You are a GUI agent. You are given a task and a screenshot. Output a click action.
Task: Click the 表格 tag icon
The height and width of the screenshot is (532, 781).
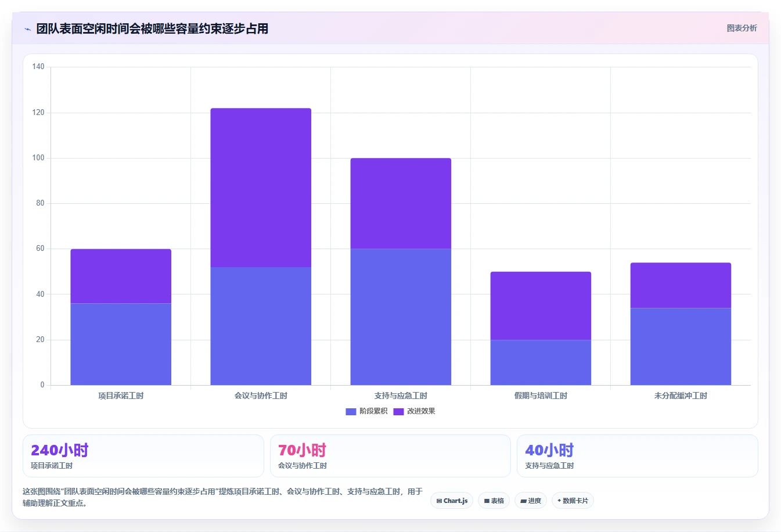point(487,501)
